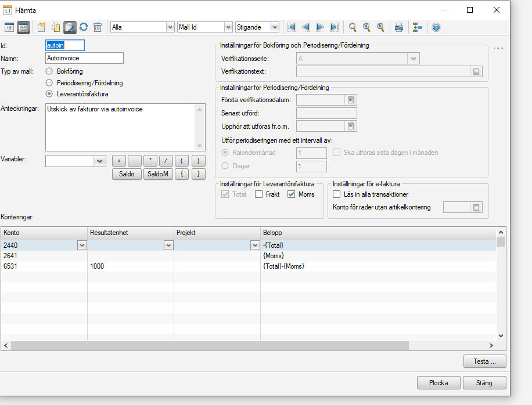Screen dimensions: 532x405
Task: Uncheck the Moms checkbox
Action: (x=292, y=194)
